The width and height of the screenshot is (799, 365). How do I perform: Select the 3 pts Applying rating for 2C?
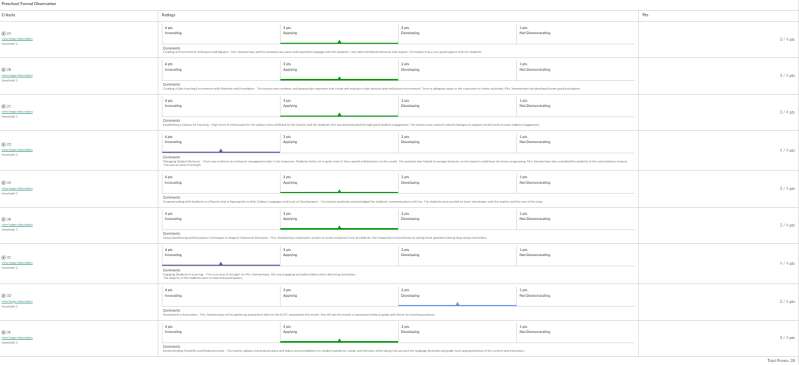coord(339,107)
